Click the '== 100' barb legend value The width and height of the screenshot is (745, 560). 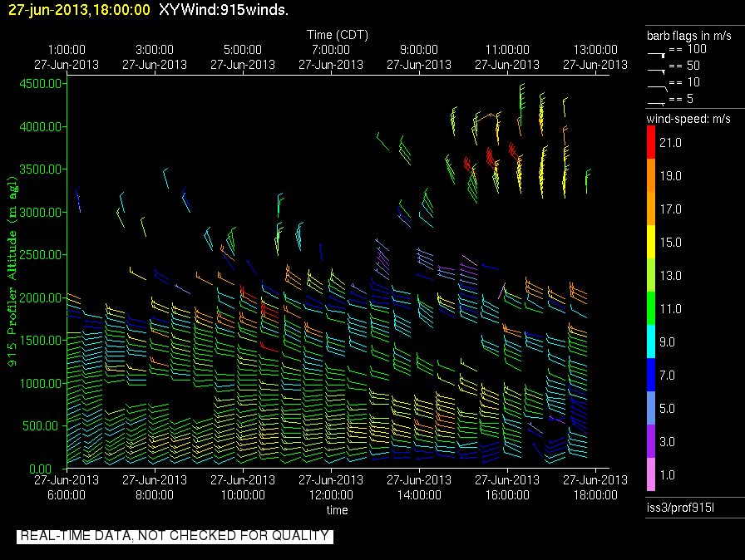(x=688, y=49)
